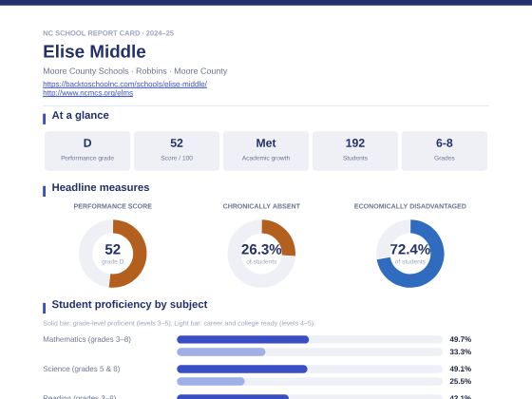The image size is (532, 399).
Task: Click the Chronically Absent donut chart
Action: 261,254
